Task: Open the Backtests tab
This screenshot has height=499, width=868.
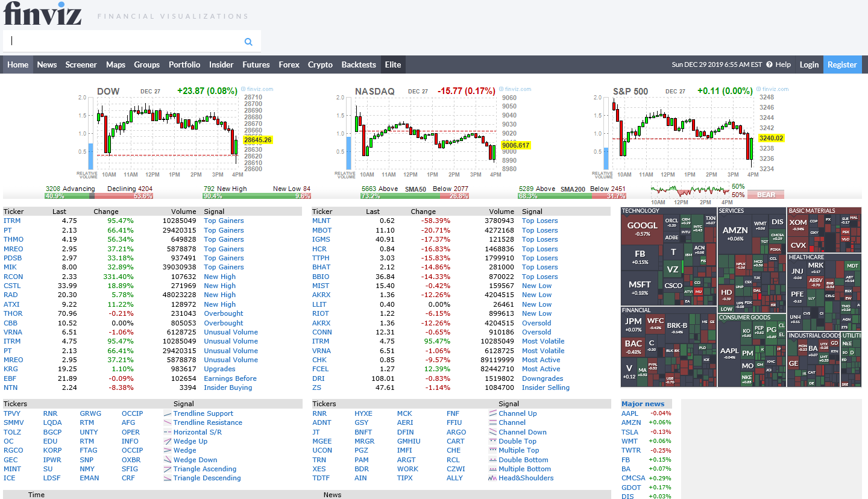Action: pos(359,64)
